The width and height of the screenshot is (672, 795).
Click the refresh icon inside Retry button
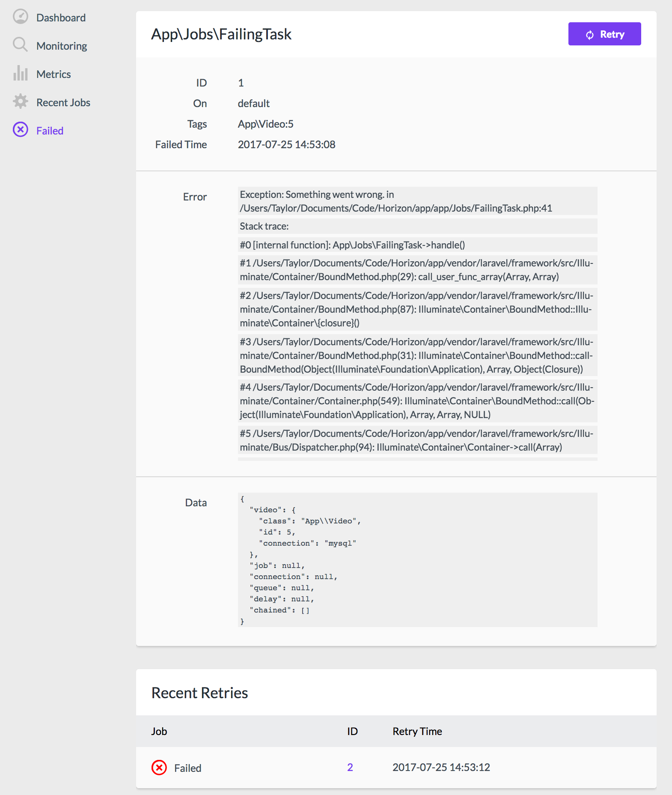tap(590, 35)
